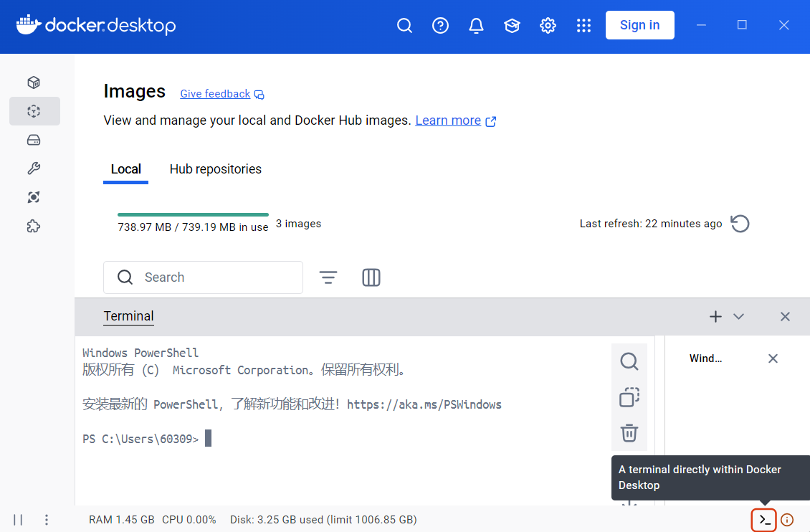This screenshot has height=532, width=810.
Task: Open the Docker apps grid icon
Action: click(583, 25)
